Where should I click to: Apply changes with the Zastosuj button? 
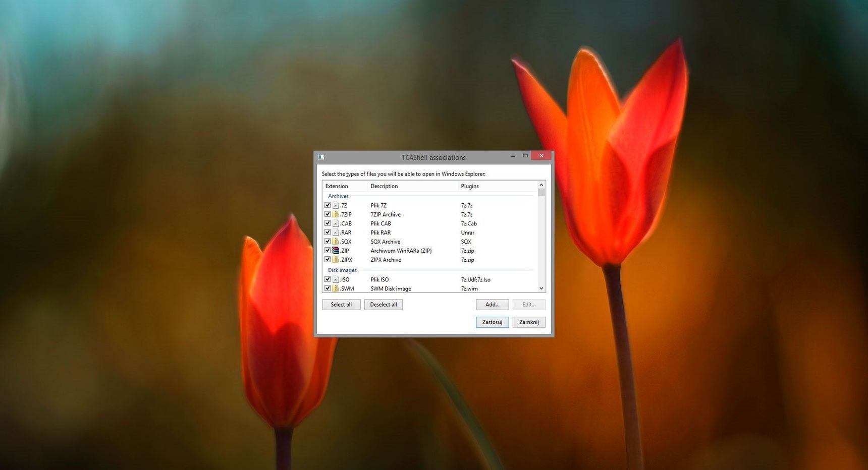pos(492,322)
